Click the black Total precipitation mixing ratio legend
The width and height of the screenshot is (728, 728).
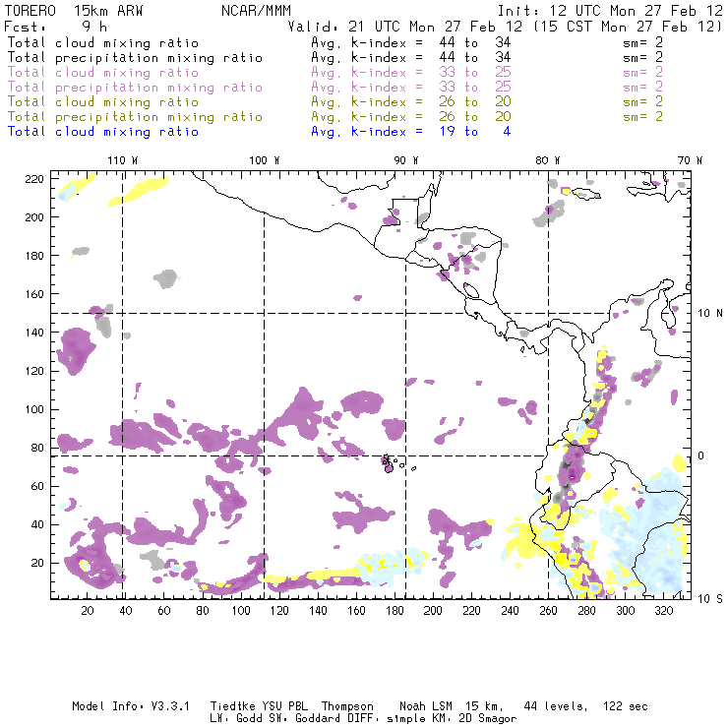click(x=135, y=57)
